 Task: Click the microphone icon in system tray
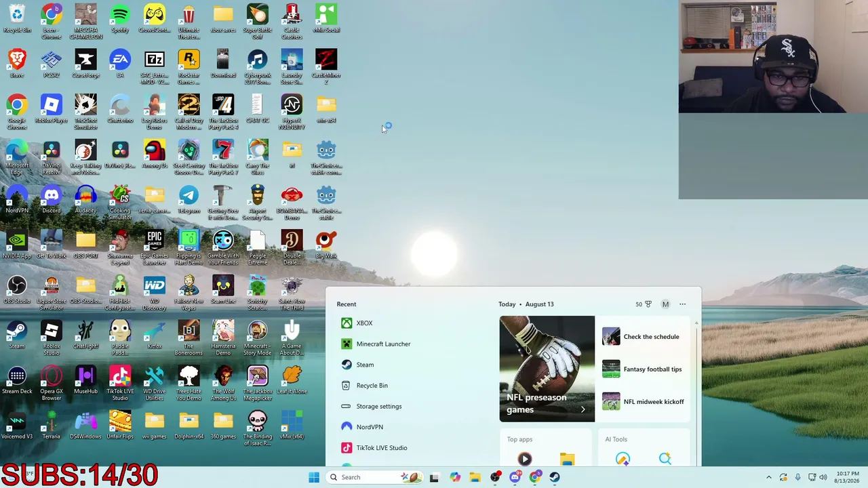click(x=797, y=477)
